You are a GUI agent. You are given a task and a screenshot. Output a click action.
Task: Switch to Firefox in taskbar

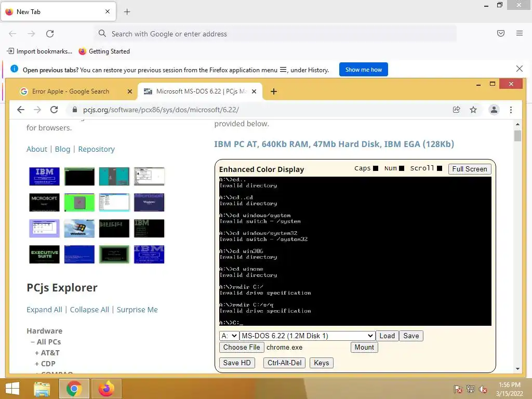(106, 389)
